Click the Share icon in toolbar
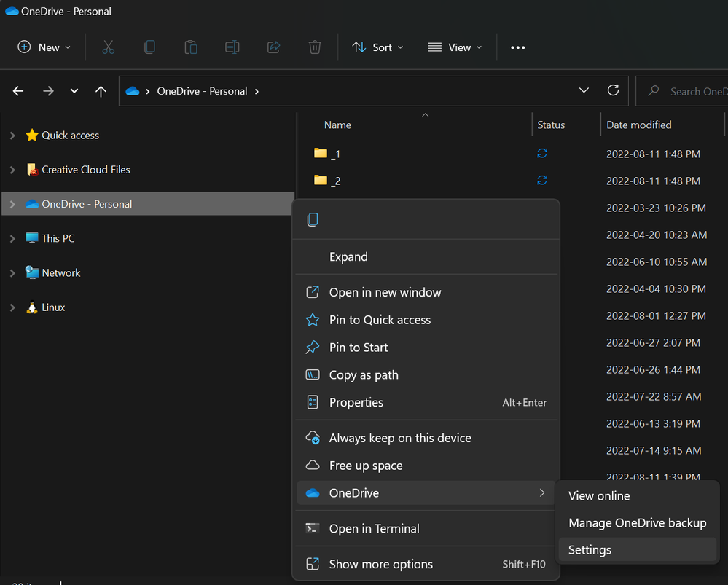Image resolution: width=728 pixels, height=585 pixels. pyautogui.click(x=274, y=47)
